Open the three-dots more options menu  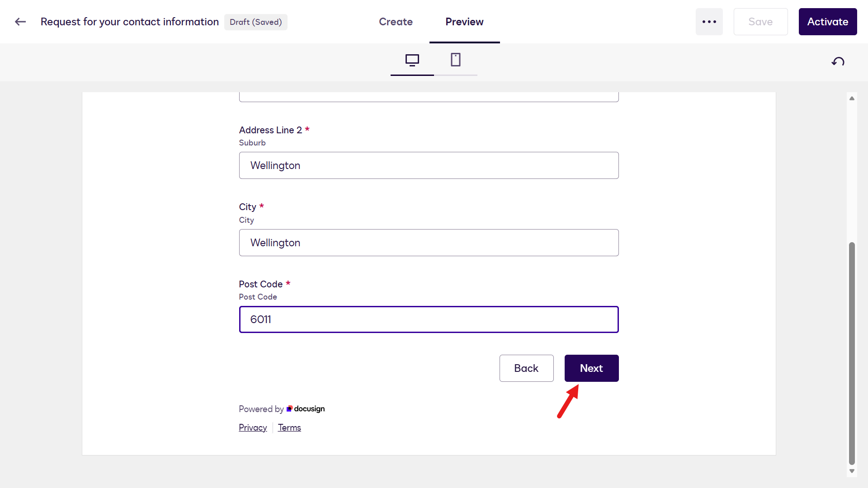(x=709, y=22)
